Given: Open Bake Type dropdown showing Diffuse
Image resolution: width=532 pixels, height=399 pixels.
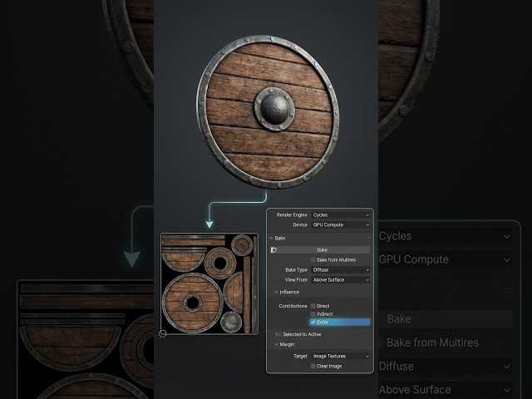Looking at the screenshot, I should (x=341, y=270).
